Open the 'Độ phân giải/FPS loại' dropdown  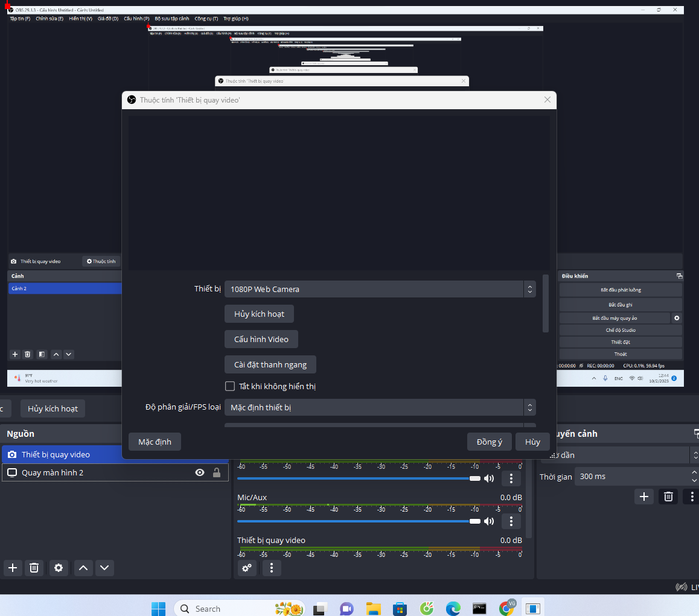(x=379, y=407)
